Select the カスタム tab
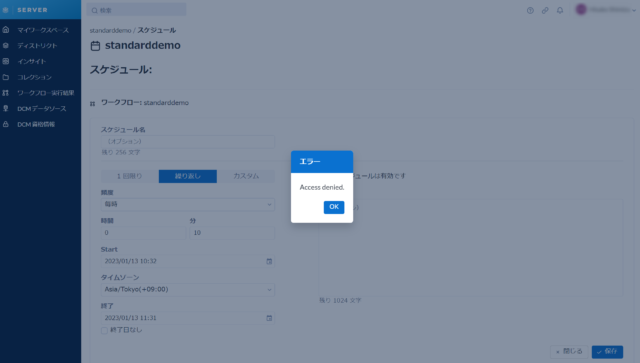 click(x=246, y=176)
